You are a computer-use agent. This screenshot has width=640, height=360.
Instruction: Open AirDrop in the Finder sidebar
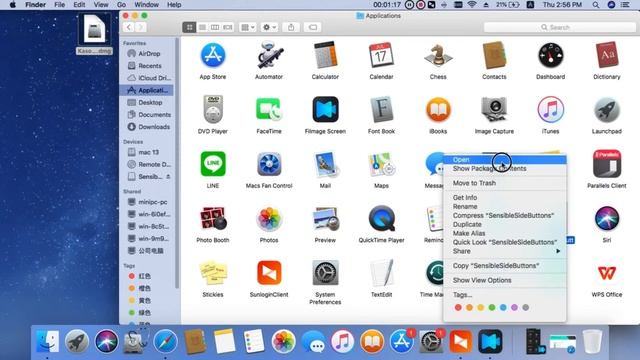pos(149,53)
